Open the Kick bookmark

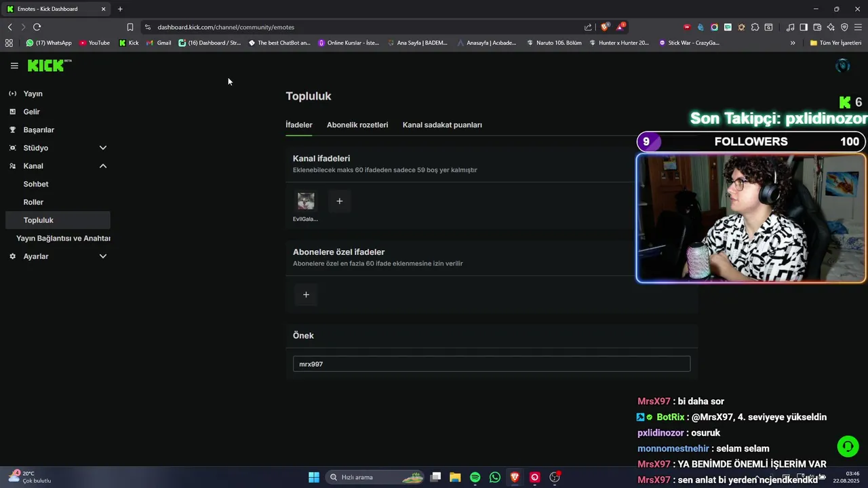point(129,43)
